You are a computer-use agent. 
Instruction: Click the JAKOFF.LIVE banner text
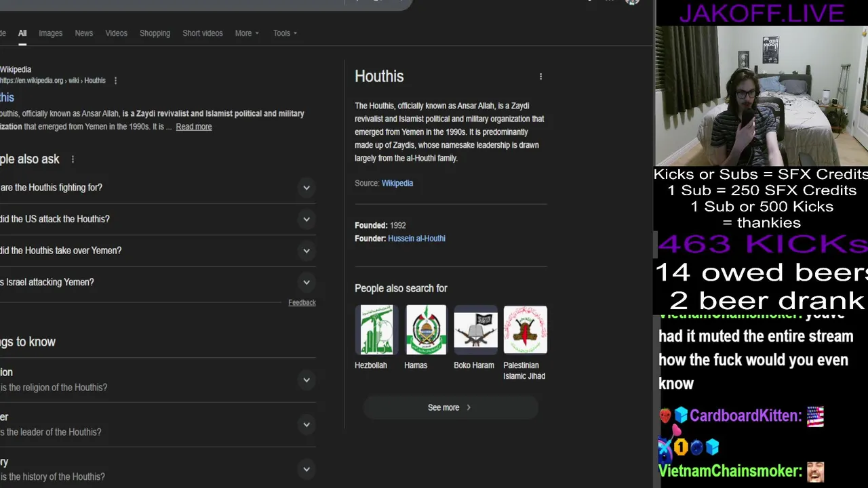coord(762,13)
